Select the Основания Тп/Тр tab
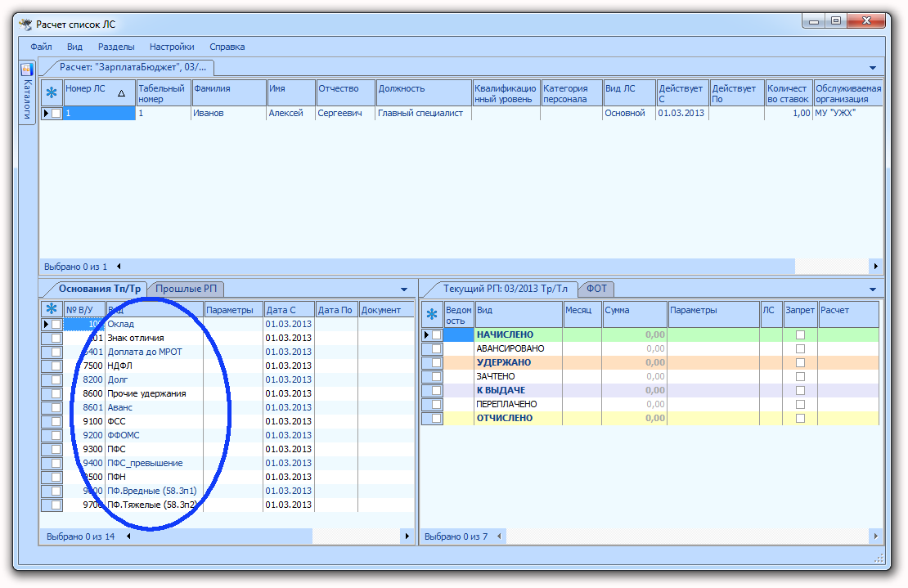Viewport: 908px width, 588px height. click(100, 288)
